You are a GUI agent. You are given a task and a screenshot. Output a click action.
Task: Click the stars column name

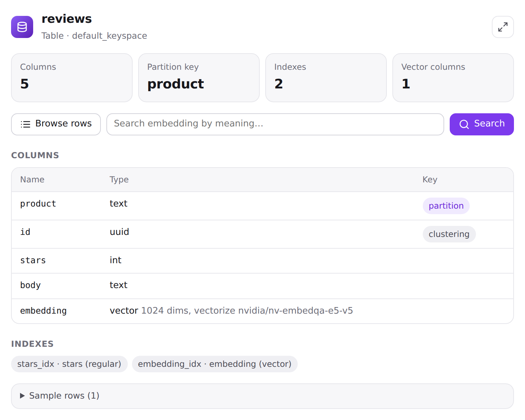tap(33, 260)
